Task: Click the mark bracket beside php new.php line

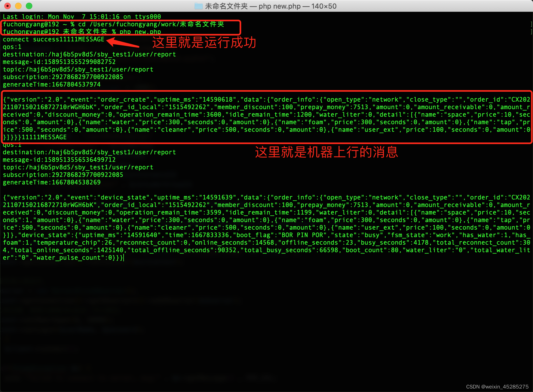Action: (x=531, y=32)
